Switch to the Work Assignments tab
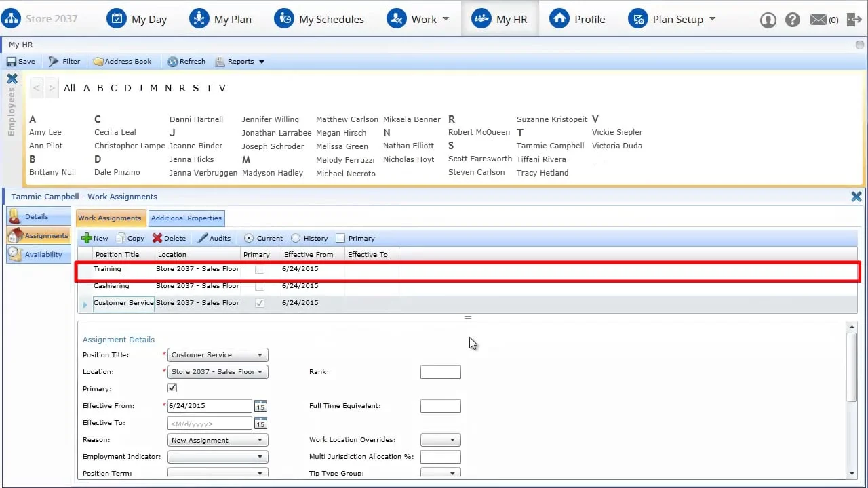868x488 pixels. pyautogui.click(x=110, y=218)
